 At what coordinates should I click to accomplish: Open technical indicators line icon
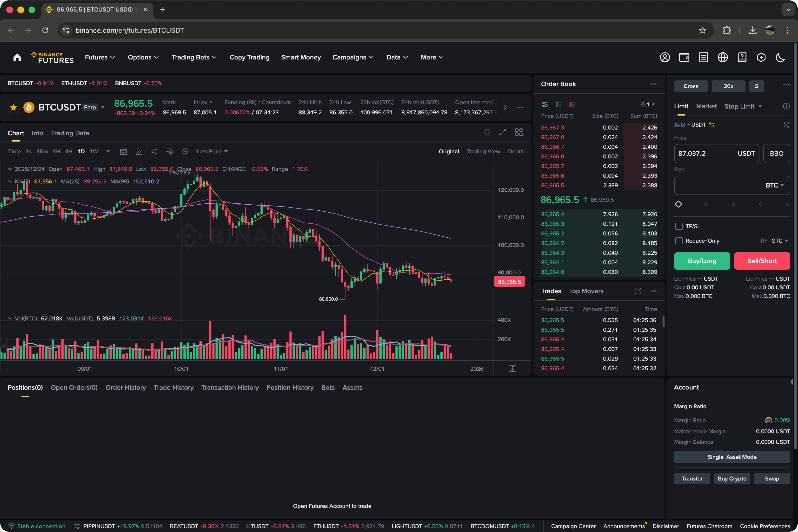pyautogui.click(x=139, y=152)
